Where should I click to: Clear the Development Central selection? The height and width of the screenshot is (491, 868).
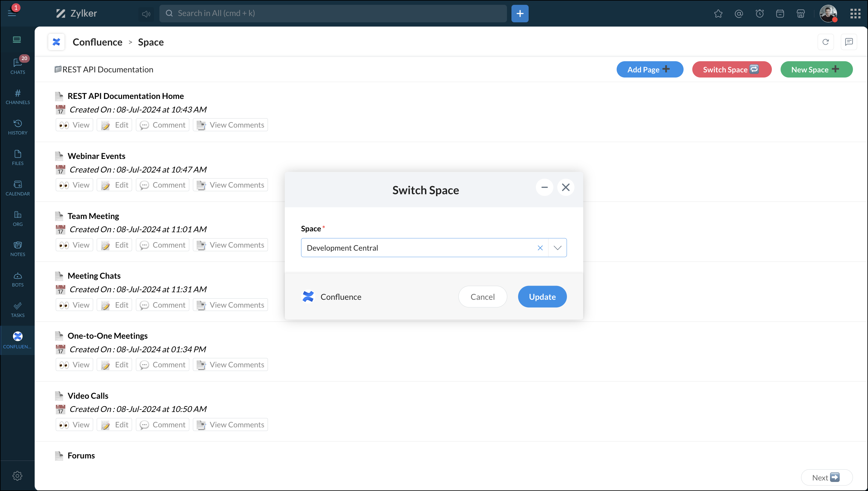pyautogui.click(x=540, y=248)
